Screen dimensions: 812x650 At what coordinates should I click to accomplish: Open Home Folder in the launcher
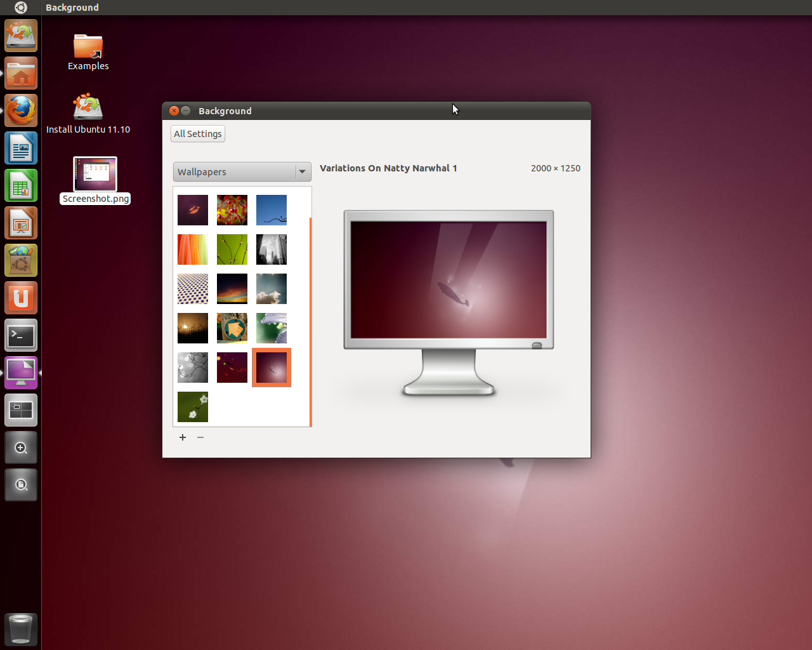(x=21, y=73)
